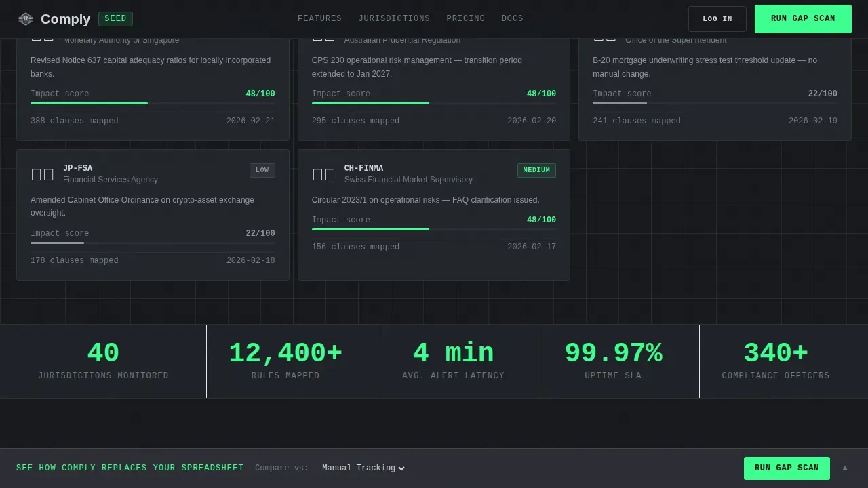
Task: Click the JP-FSA impact score bar
Action: [x=153, y=243]
